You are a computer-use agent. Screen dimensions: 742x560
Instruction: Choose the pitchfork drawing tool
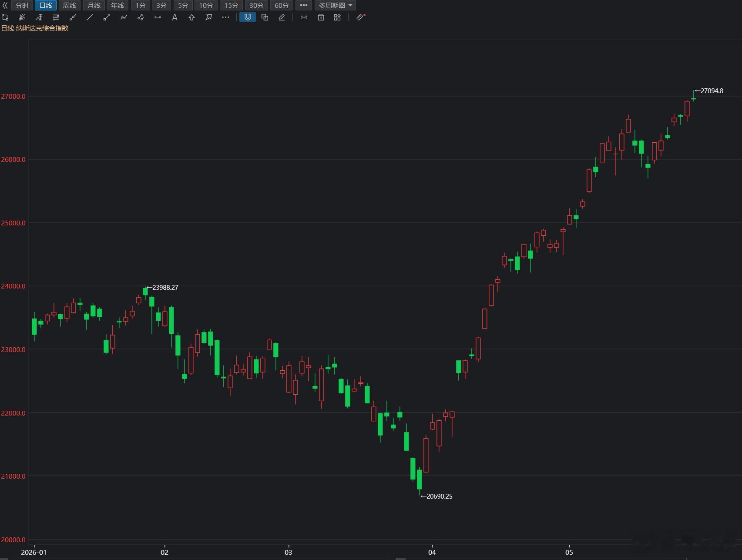[39, 17]
